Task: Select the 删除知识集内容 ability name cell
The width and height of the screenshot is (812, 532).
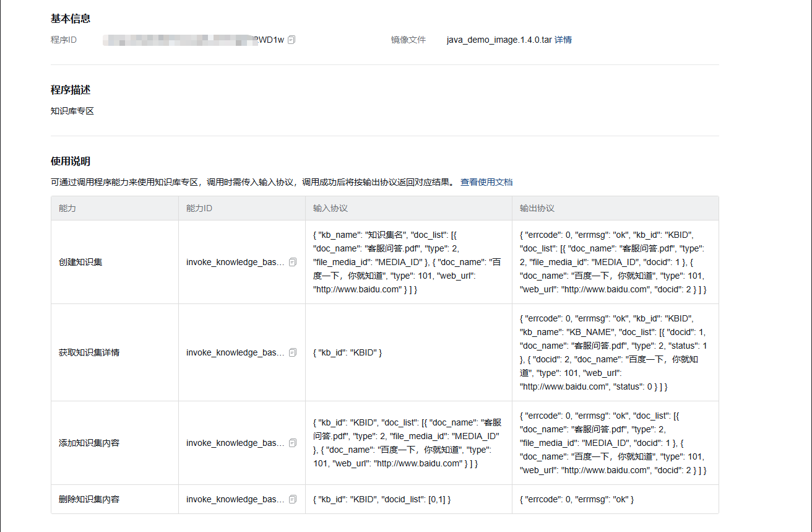Action: (x=89, y=499)
